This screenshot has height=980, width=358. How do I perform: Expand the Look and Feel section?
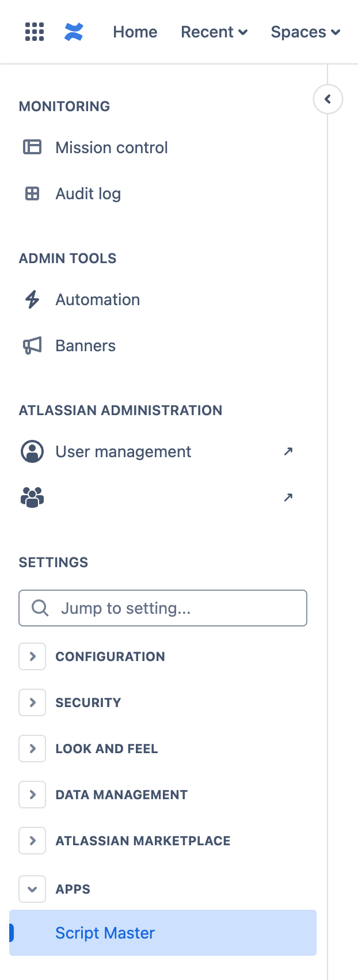[32, 749]
